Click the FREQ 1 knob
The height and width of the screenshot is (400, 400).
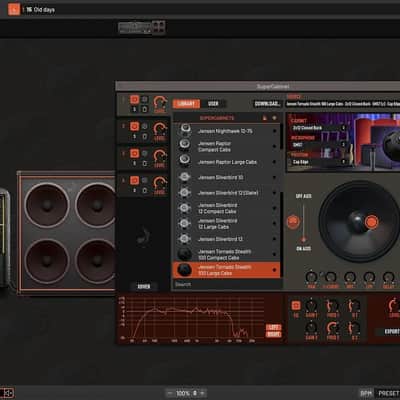(x=332, y=306)
